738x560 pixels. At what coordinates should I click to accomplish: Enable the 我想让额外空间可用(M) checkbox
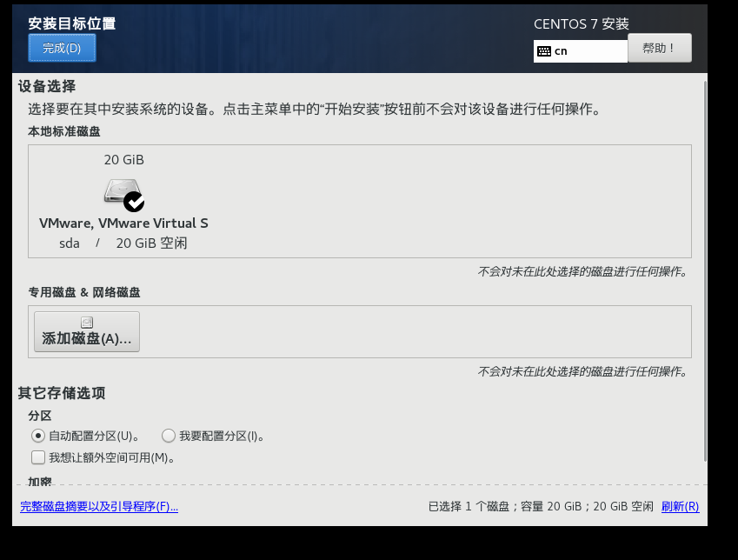click(x=38, y=457)
